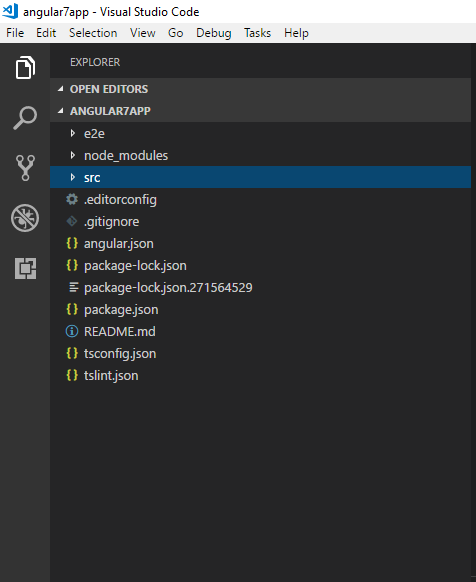
Task: Click the ANGULAR7APP header label
Action: pyautogui.click(x=110, y=111)
